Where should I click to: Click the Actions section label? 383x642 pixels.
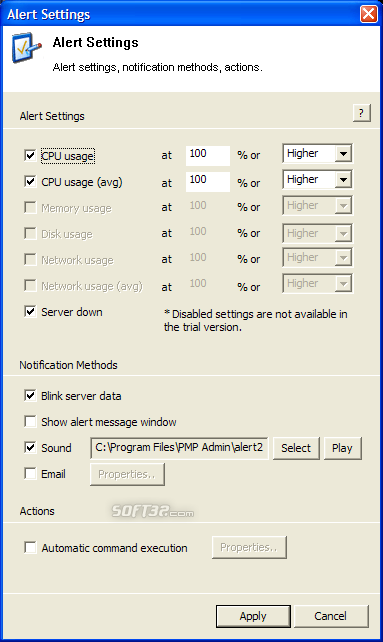[37, 511]
